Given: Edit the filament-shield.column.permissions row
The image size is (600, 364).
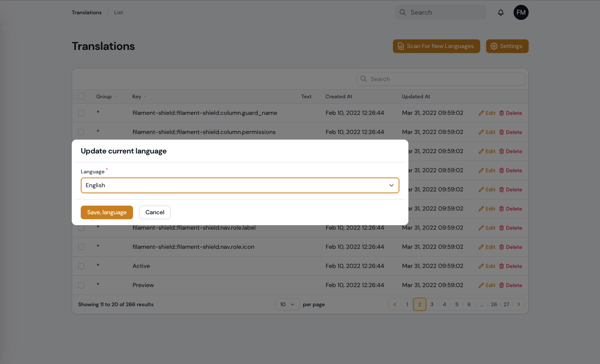Looking at the screenshot, I should click(x=487, y=132).
